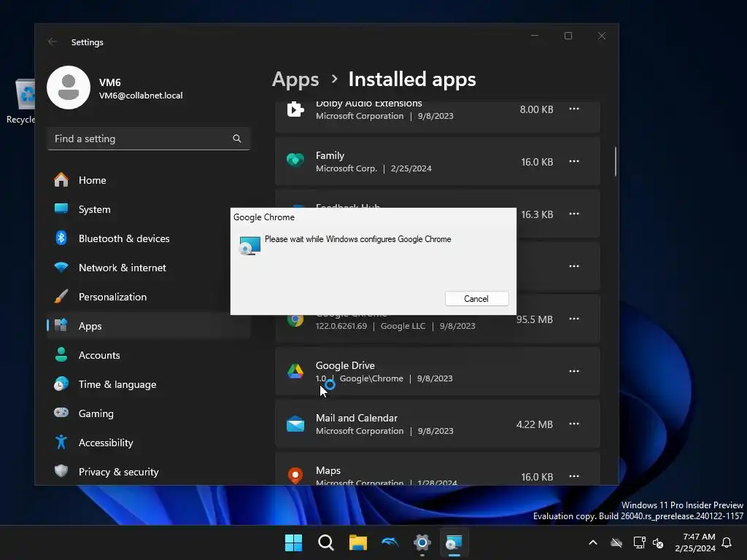The height and width of the screenshot is (560, 747).
Task: Open System settings
Action: click(149, 209)
